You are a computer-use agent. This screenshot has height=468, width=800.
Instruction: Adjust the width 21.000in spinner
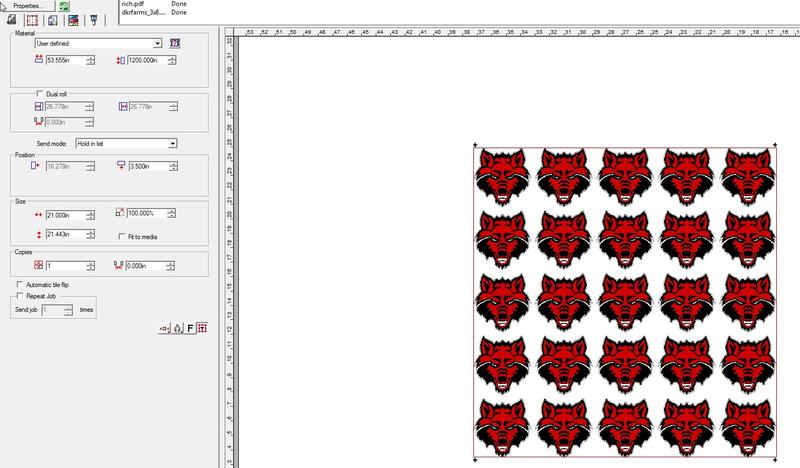tap(90, 215)
